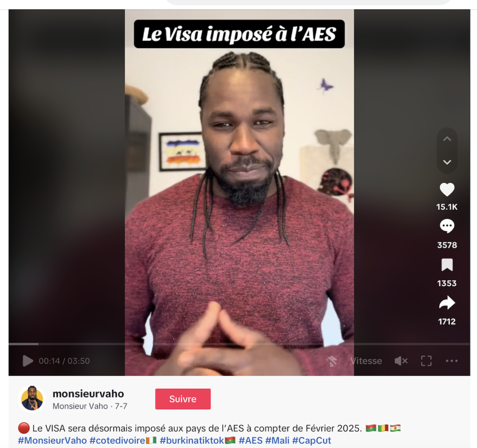Unmute the video sound
The width and height of the screenshot is (477, 448).
point(401,361)
